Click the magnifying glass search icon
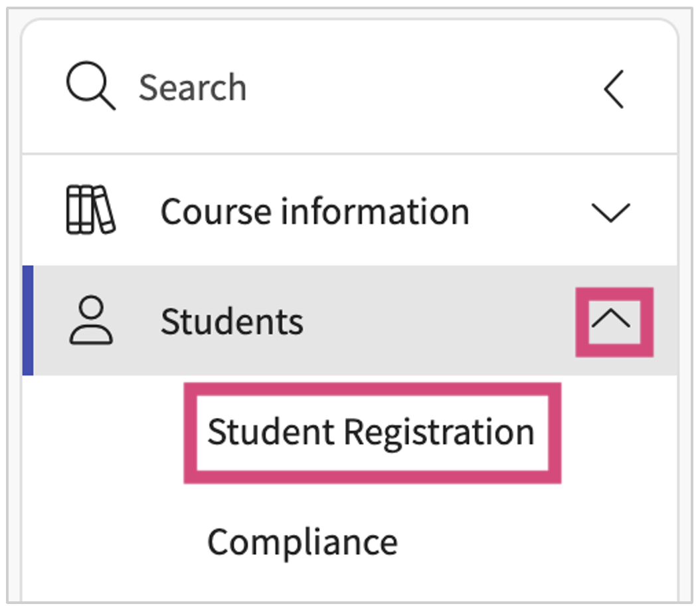The width and height of the screenshot is (700, 610). (x=90, y=88)
